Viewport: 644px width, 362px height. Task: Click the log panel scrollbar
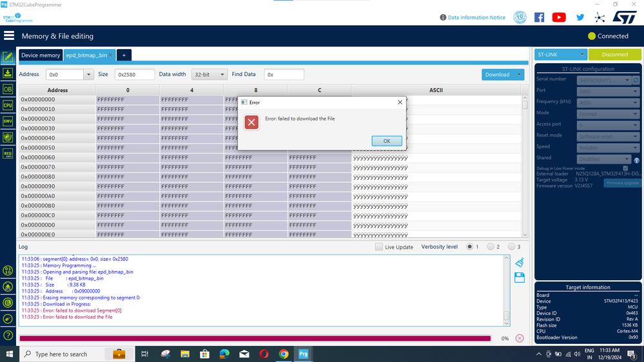507,290
